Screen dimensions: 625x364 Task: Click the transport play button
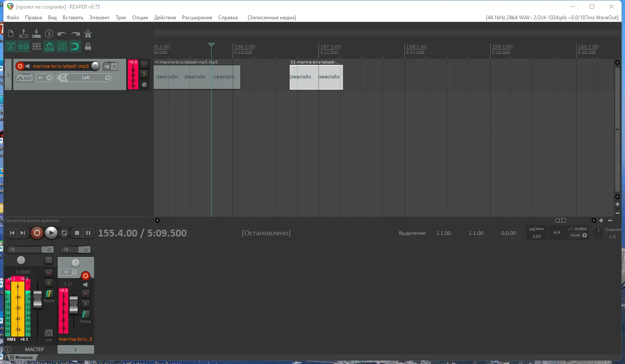point(51,233)
